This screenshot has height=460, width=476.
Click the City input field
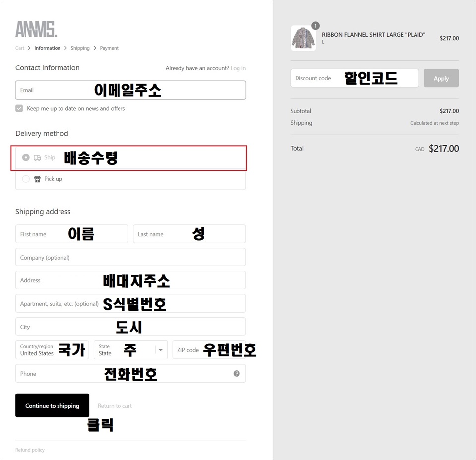[x=130, y=327]
